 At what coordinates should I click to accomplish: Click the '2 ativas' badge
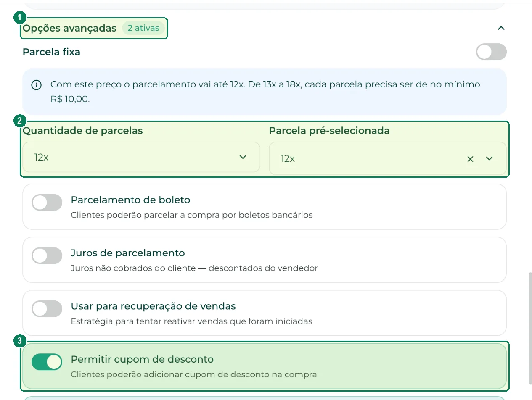click(x=143, y=28)
